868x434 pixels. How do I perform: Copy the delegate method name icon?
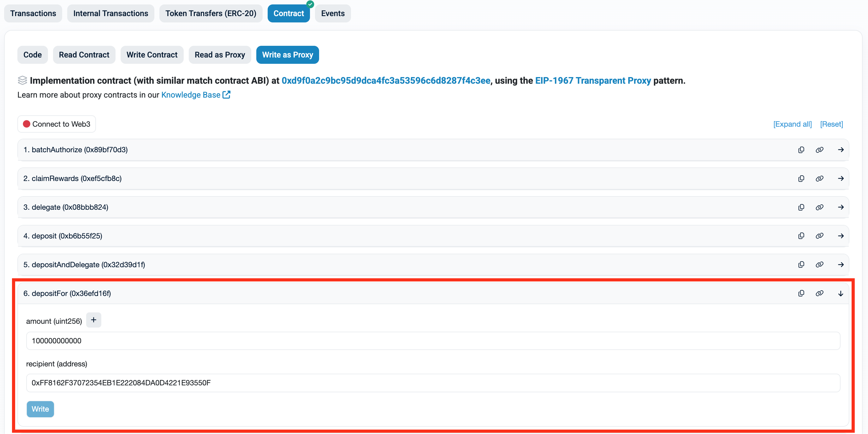pyautogui.click(x=801, y=207)
